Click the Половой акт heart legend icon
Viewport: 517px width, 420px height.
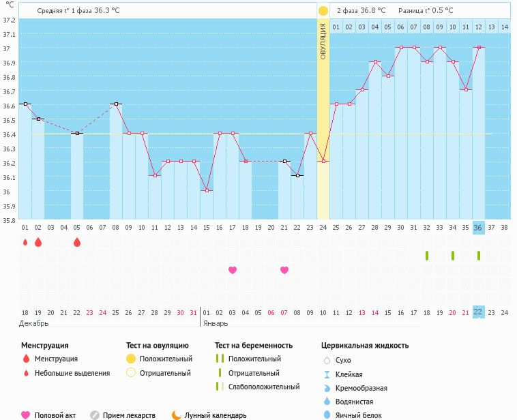click(x=25, y=415)
